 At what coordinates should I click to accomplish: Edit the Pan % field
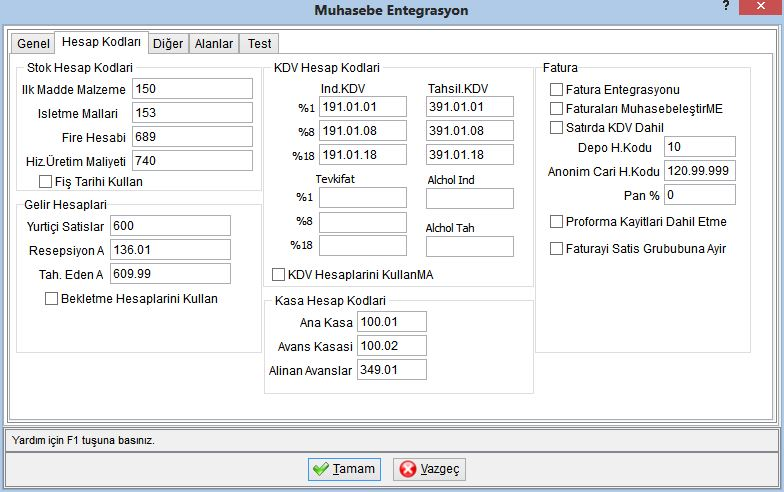point(700,194)
